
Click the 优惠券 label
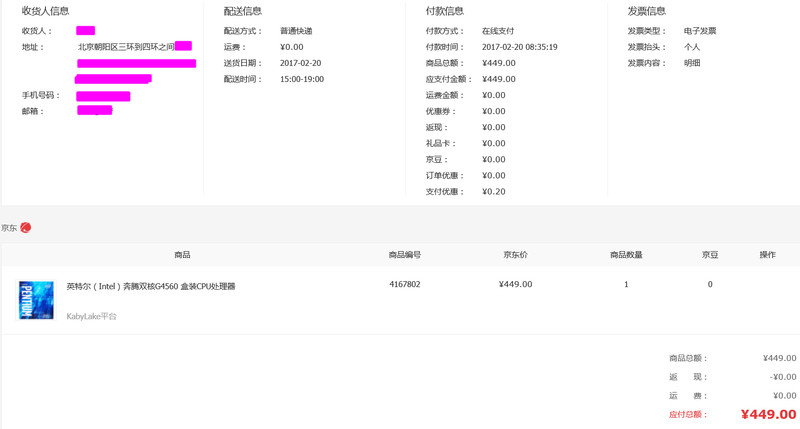click(441, 111)
